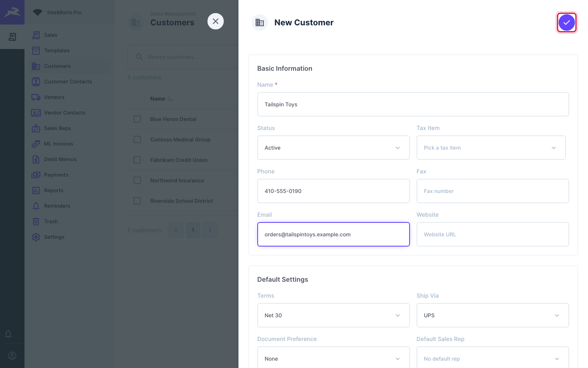Click the Templates sidebar icon
The height and width of the screenshot is (368, 588).
coord(36,51)
